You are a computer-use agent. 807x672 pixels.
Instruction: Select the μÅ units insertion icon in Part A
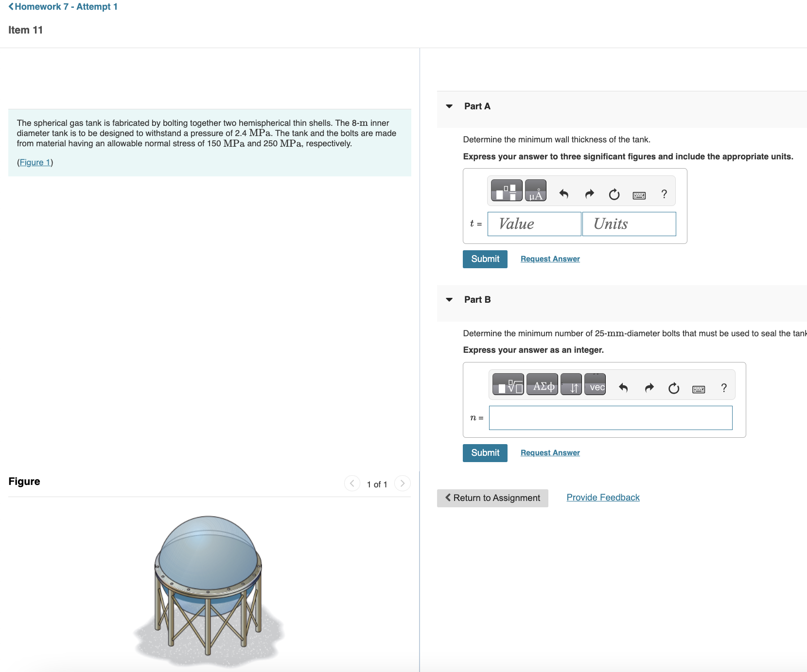click(x=536, y=190)
